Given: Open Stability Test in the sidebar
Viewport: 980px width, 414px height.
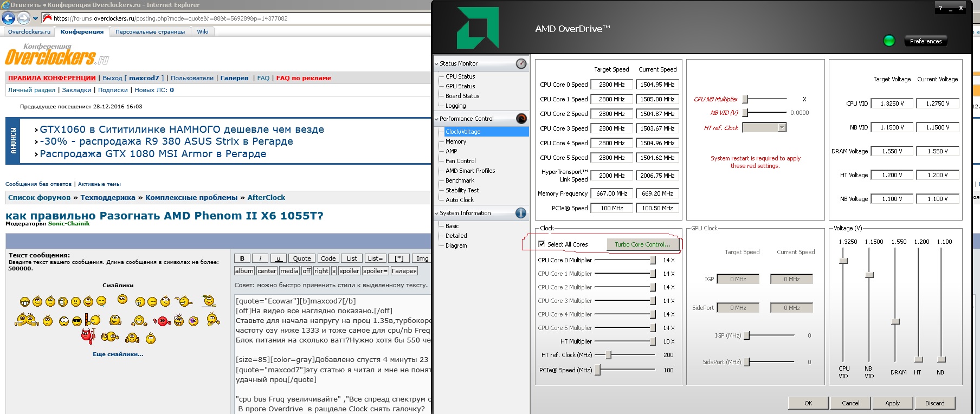Looking at the screenshot, I should (462, 190).
